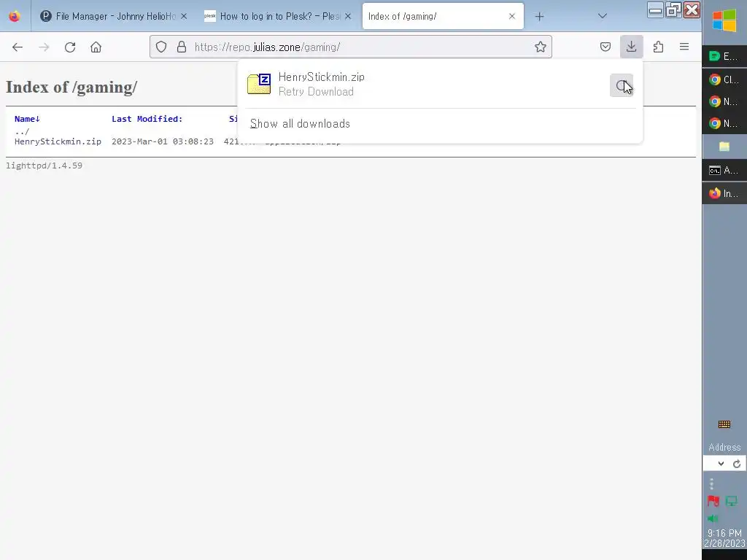Open the first Chrome taskbar window
Screen dimensions: 747x560
point(724,79)
